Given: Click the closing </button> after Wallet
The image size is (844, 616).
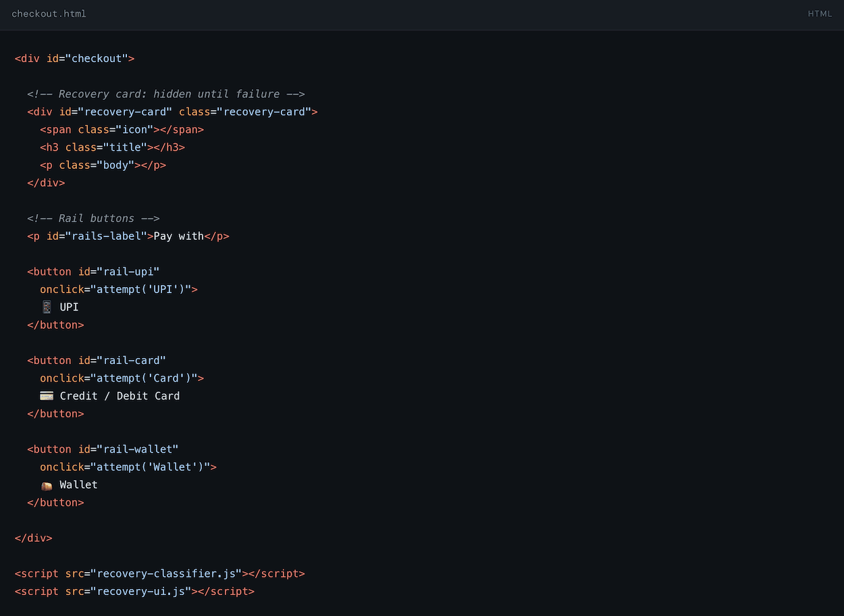Looking at the screenshot, I should [56, 503].
